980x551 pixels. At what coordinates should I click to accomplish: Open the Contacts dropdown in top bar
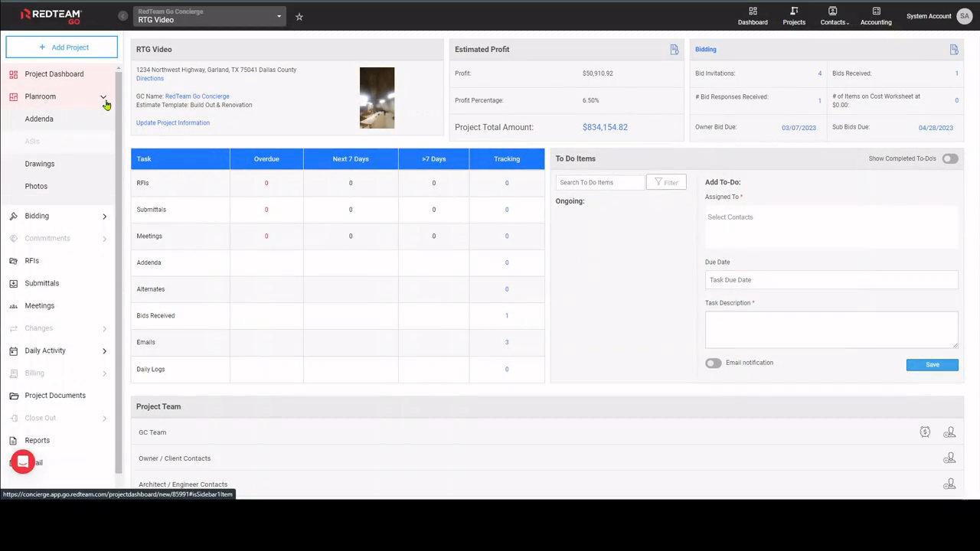[x=834, y=15]
